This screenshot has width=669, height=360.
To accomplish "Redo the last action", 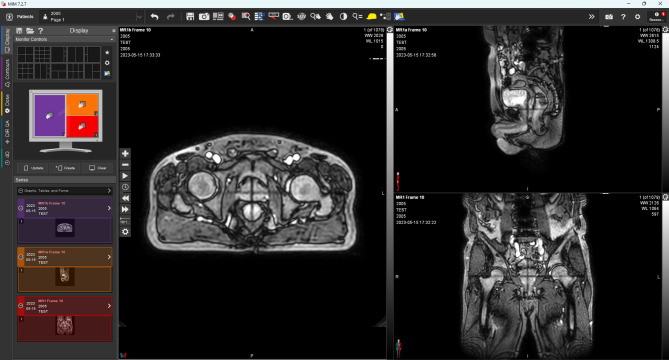I will pyautogui.click(x=171, y=17).
